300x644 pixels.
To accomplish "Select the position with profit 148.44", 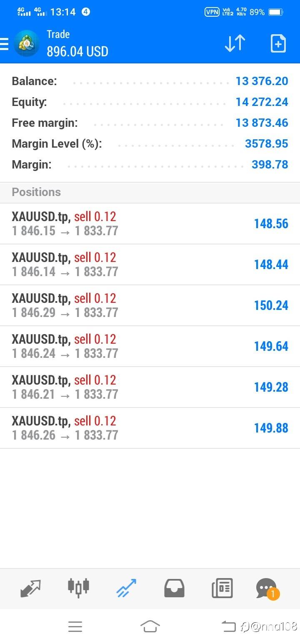I will pos(150,264).
